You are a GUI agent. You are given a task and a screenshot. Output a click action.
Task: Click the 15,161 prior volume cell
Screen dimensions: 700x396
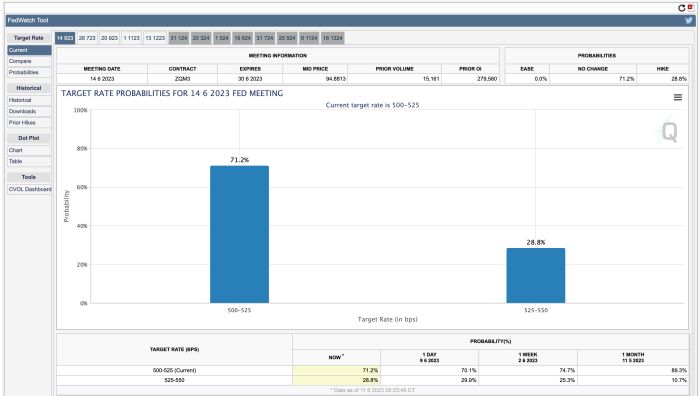tap(395, 79)
